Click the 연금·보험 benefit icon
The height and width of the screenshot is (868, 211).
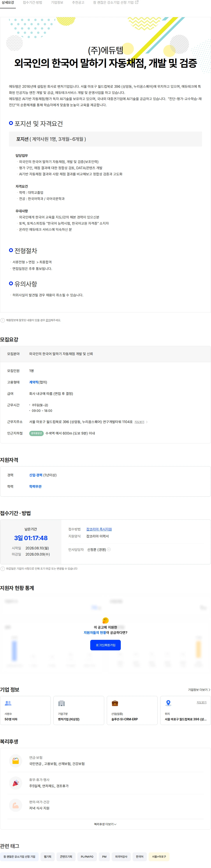pos(15,761)
